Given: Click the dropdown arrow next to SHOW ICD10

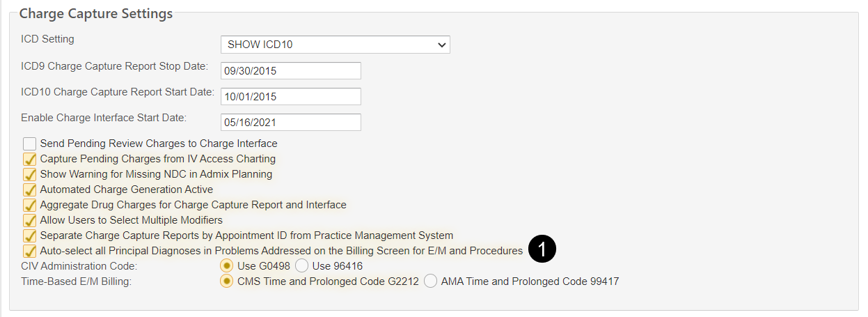Looking at the screenshot, I should pyautogui.click(x=441, y=45).
